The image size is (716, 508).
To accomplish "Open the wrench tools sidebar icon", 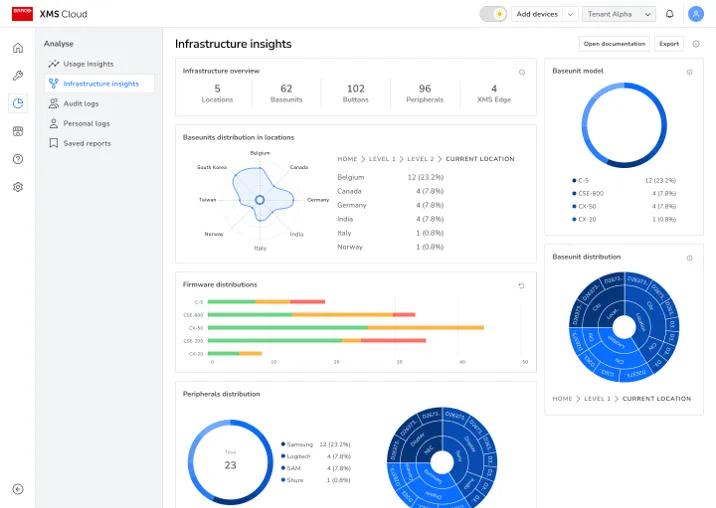I will point(18,76).
